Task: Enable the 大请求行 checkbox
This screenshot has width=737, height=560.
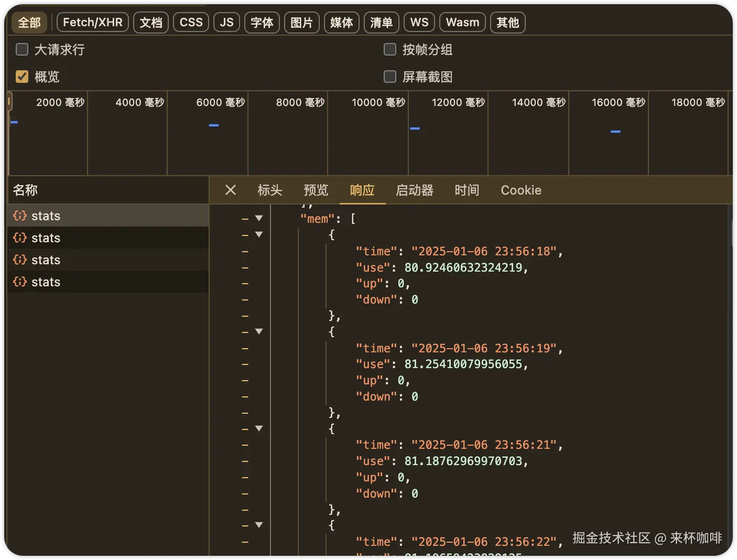Action: pos(22,49)
